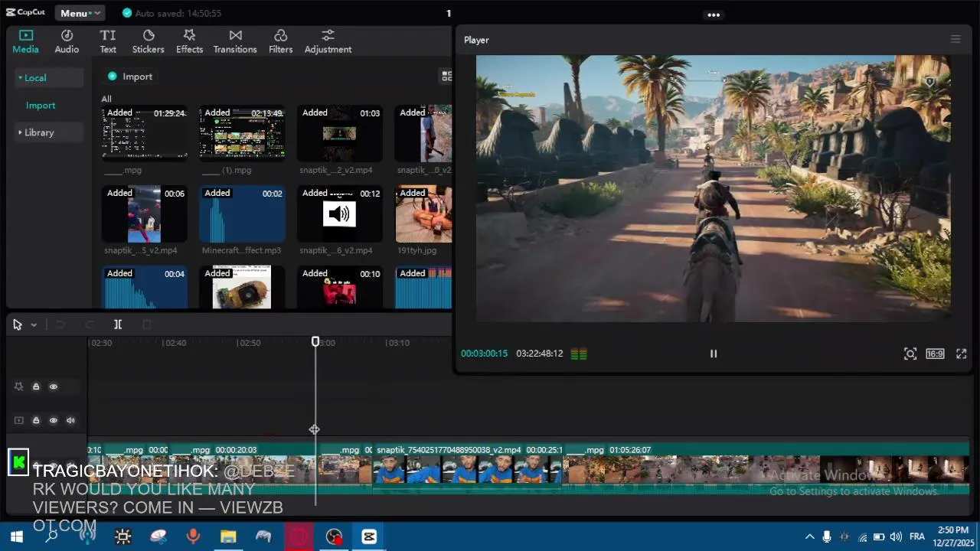Open the Player panel hamburger menu

(x=955, y=39)
